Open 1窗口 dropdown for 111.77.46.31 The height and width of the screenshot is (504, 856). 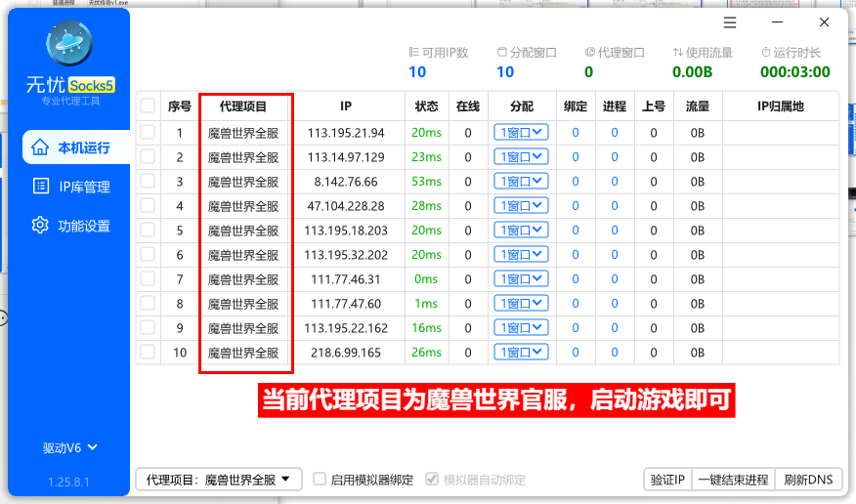[522, 279]
